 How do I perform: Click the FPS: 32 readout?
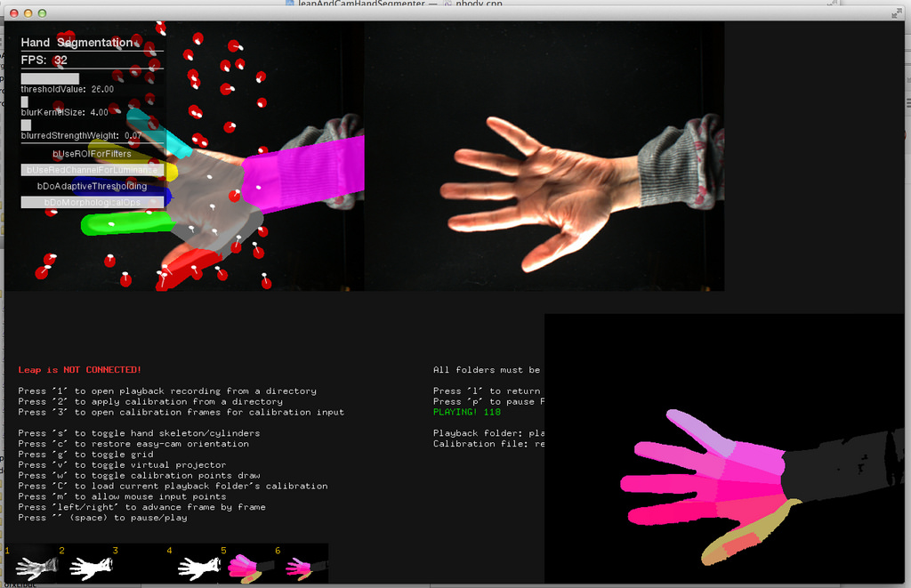pos(44,60)
